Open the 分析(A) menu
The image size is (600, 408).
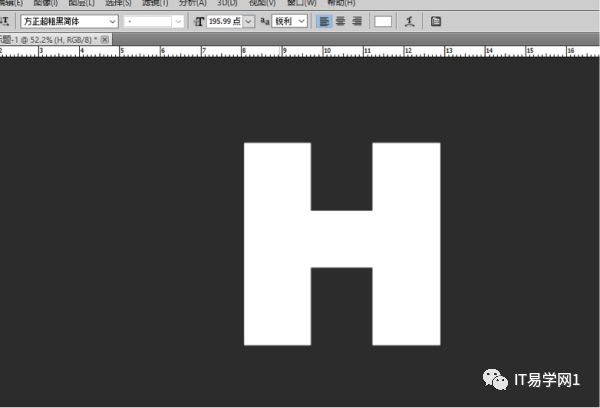click(x=190, y=3)
